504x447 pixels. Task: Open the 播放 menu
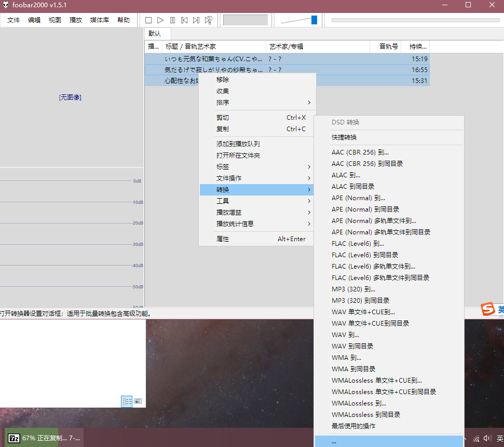pyautogui.click(x=76, y=20)
